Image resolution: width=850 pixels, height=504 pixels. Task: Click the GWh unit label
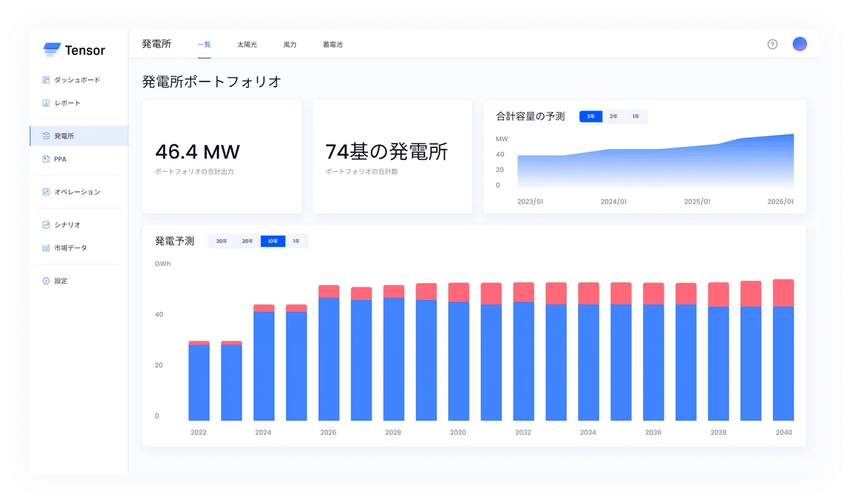[163, 264]
